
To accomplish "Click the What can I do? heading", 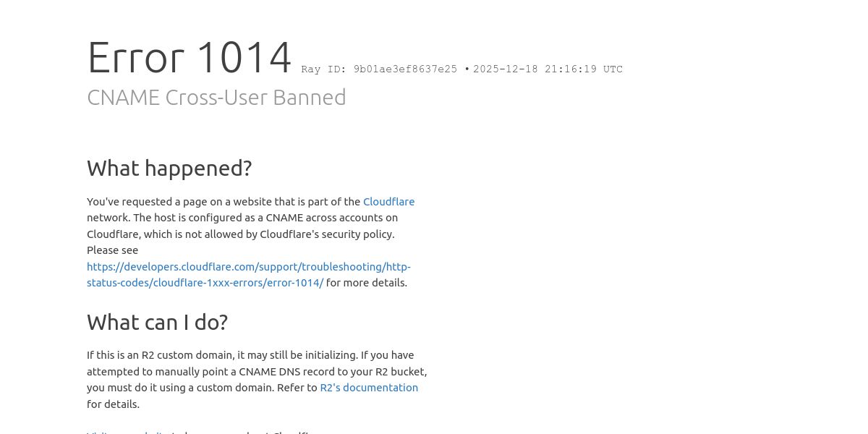I will tap(157, 323).
